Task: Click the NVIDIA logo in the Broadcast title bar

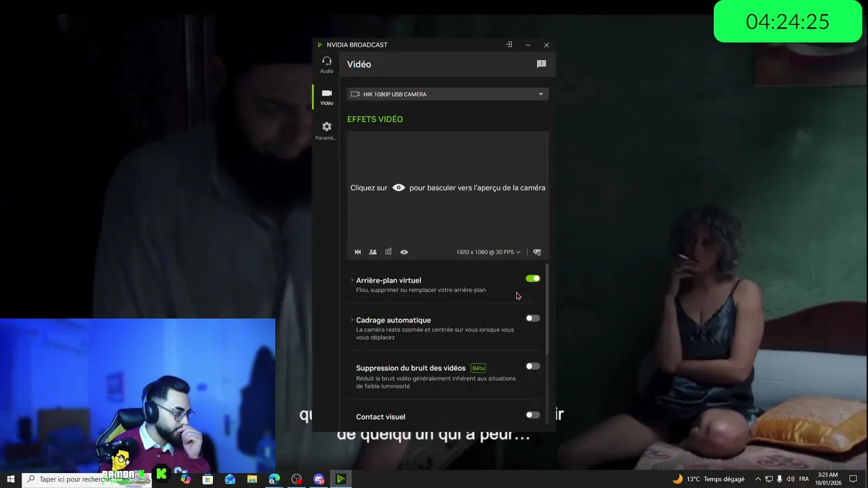Action: [x=319, y=45]
